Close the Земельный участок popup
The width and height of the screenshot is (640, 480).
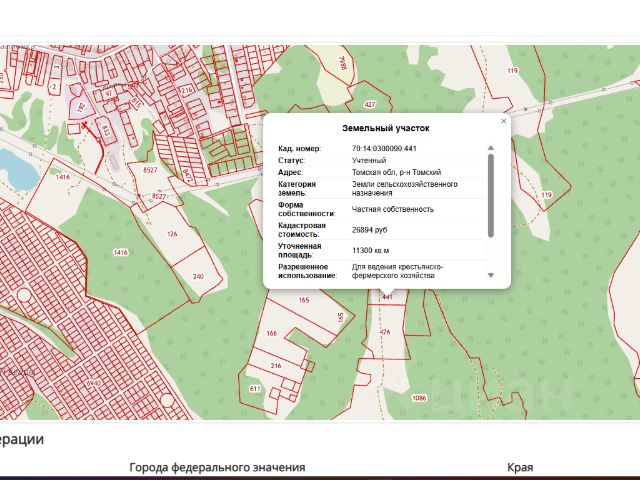(x=503, y=121)
